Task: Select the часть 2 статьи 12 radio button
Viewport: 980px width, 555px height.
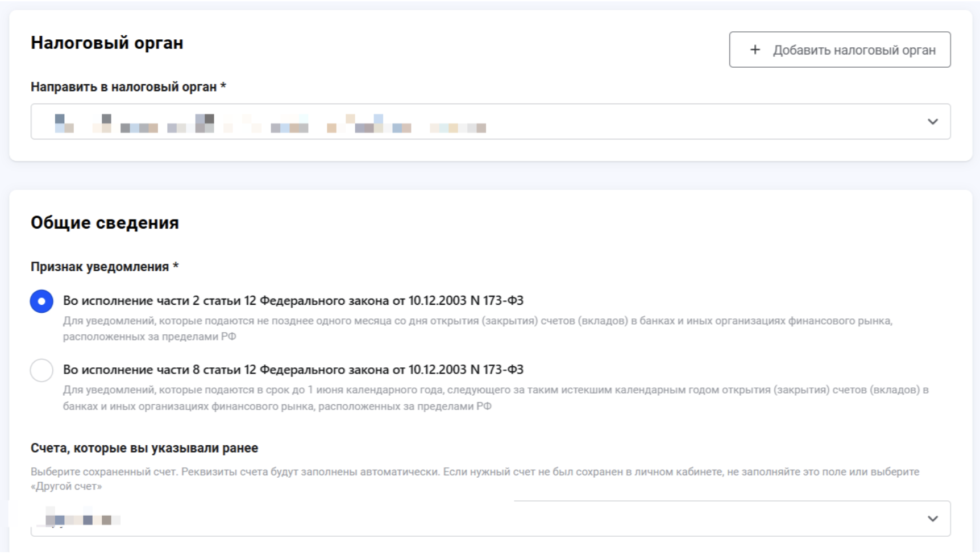Action: point(41,301)
